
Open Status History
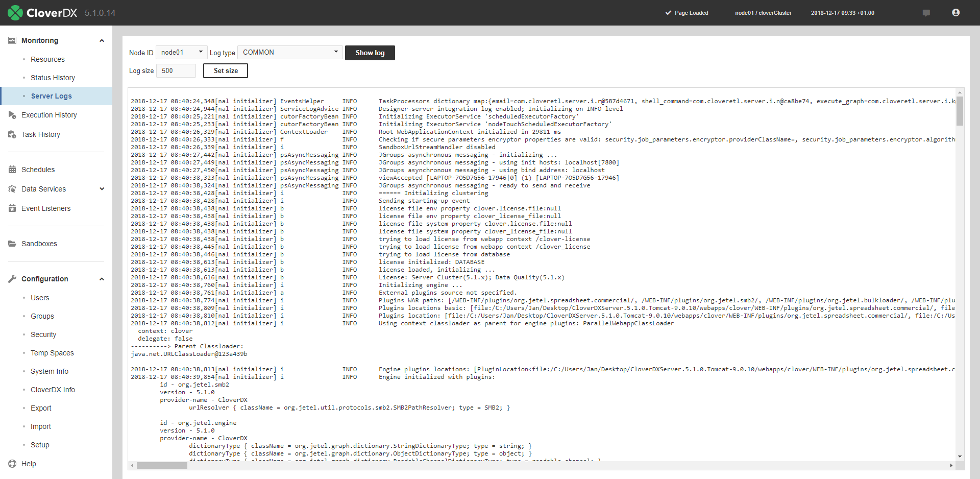[53, 78]
